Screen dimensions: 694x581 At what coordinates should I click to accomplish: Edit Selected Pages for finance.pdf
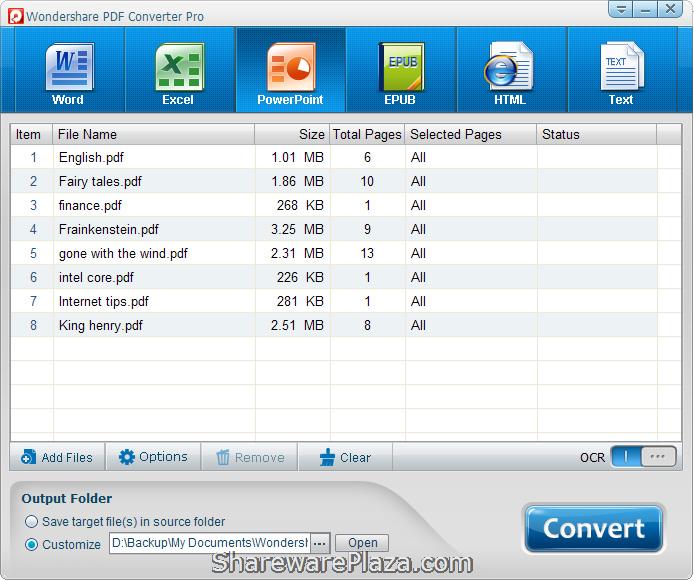coord(471,205)
